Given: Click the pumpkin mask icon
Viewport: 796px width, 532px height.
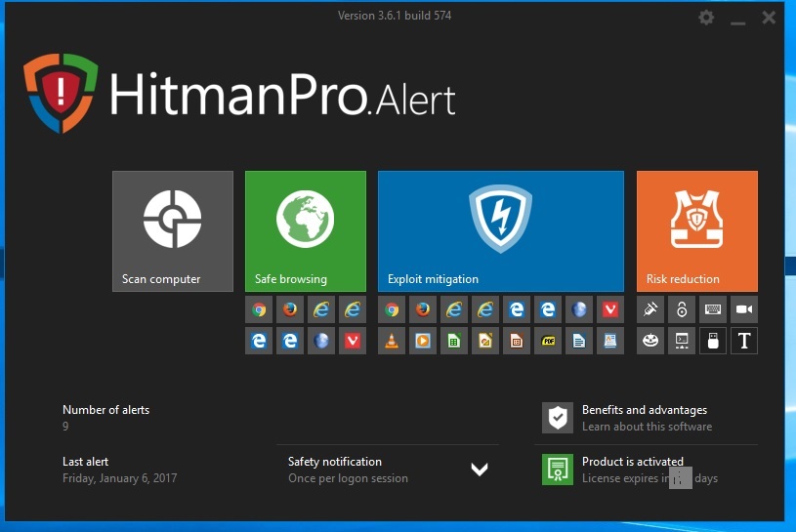Looking at the screenshot, I should (x=650, y=341).
